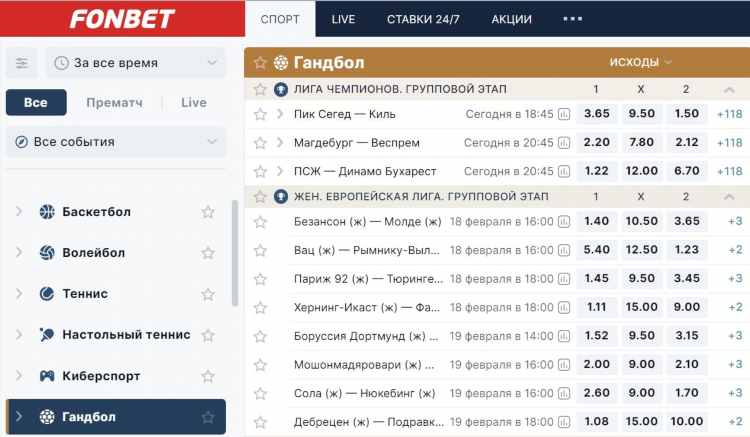
Task: Select the Прематч filter tab
Action: tap(114, 102)
